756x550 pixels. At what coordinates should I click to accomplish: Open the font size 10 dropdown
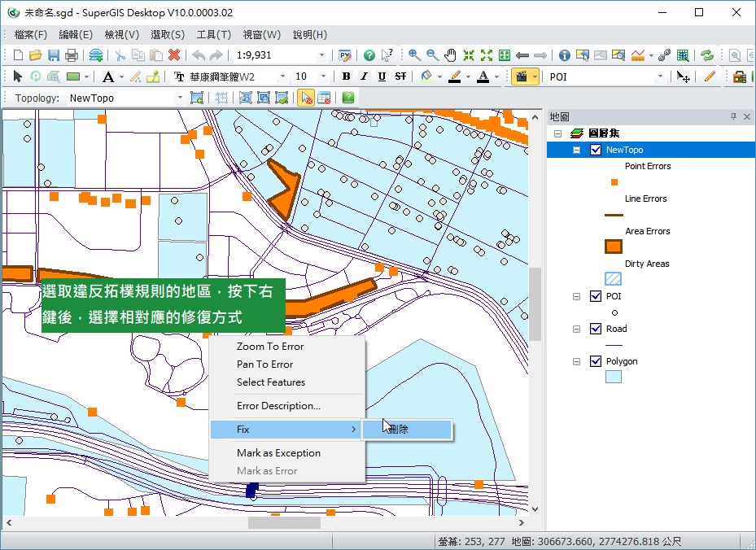[x=323, y=76]
